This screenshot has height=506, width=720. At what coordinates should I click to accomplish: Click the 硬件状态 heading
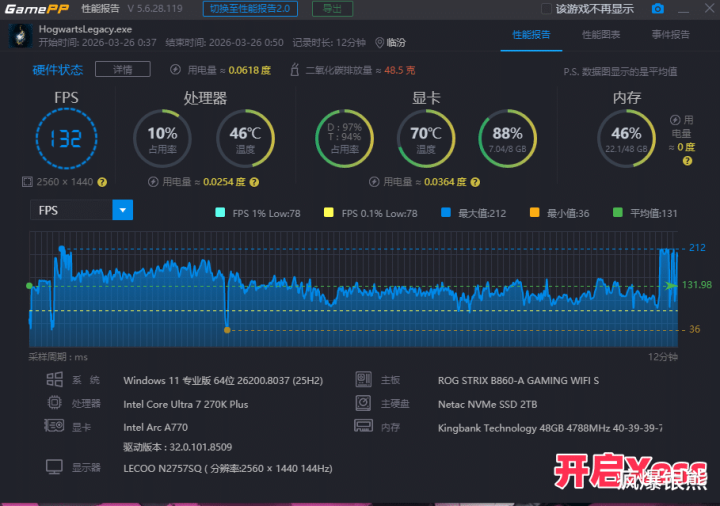[x=57, y=70]
